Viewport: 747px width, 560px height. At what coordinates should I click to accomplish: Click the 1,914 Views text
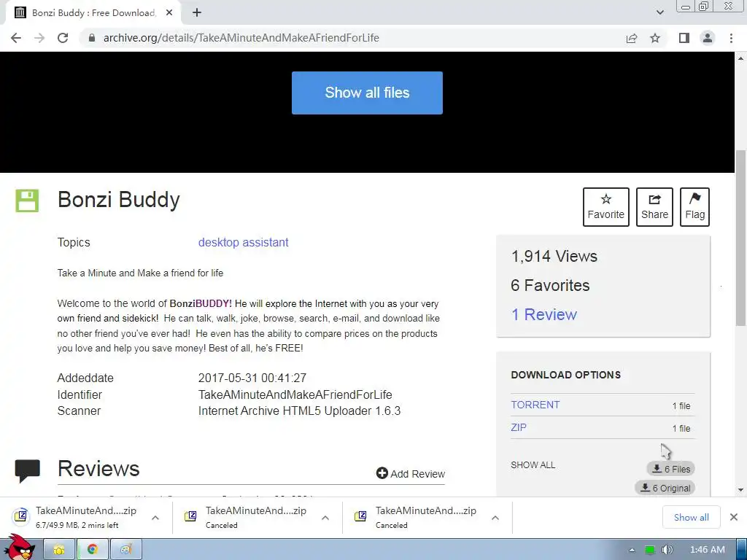coord(554,256)
